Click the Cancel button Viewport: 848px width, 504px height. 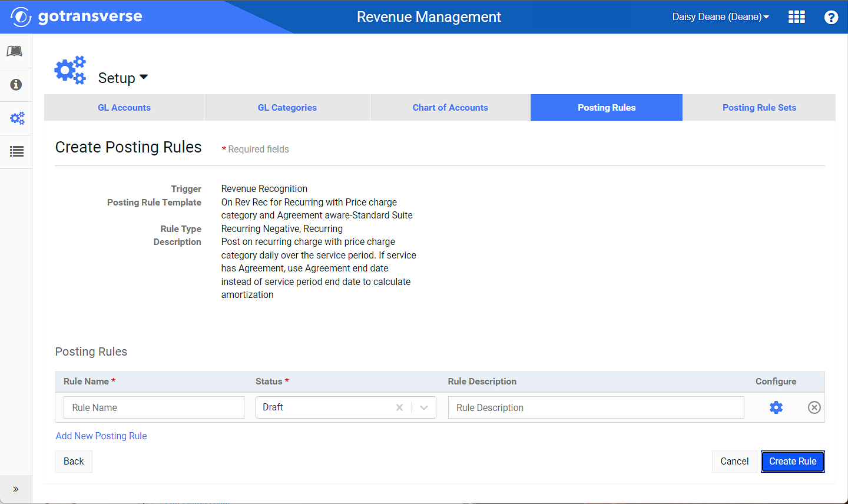click(734, 462)
